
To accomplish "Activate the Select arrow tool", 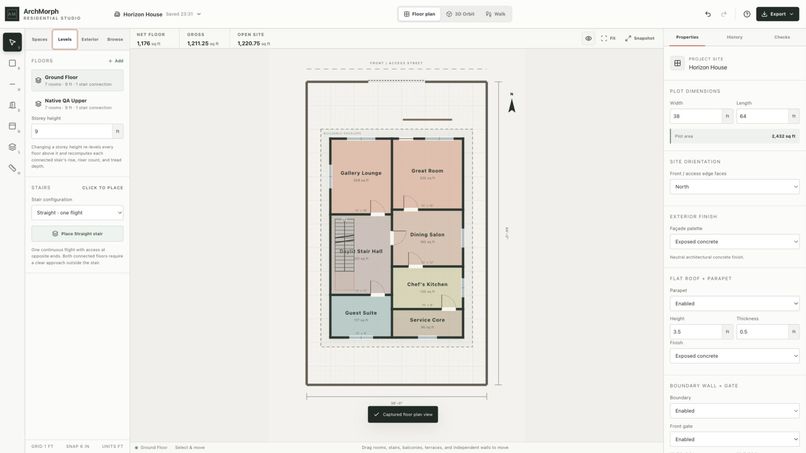I will [12, 42].
